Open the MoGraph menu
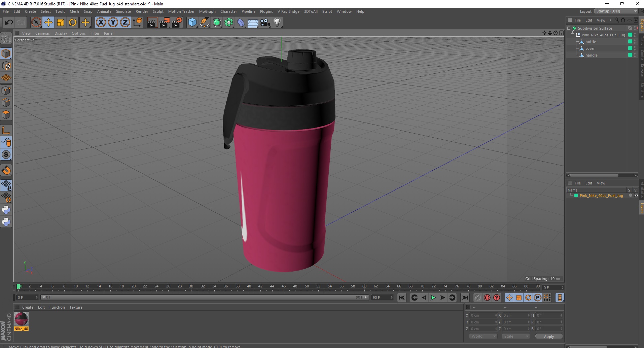Image resolution: width=644 pixels, height=348 pixels. point(207,11)
